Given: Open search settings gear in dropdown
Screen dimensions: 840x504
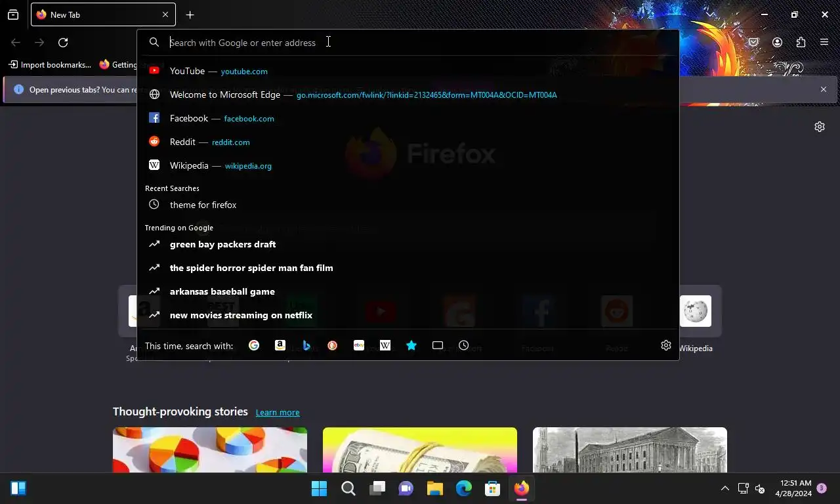Looking at the screenshot, I should pyautogui.click(x=666, y=345).
